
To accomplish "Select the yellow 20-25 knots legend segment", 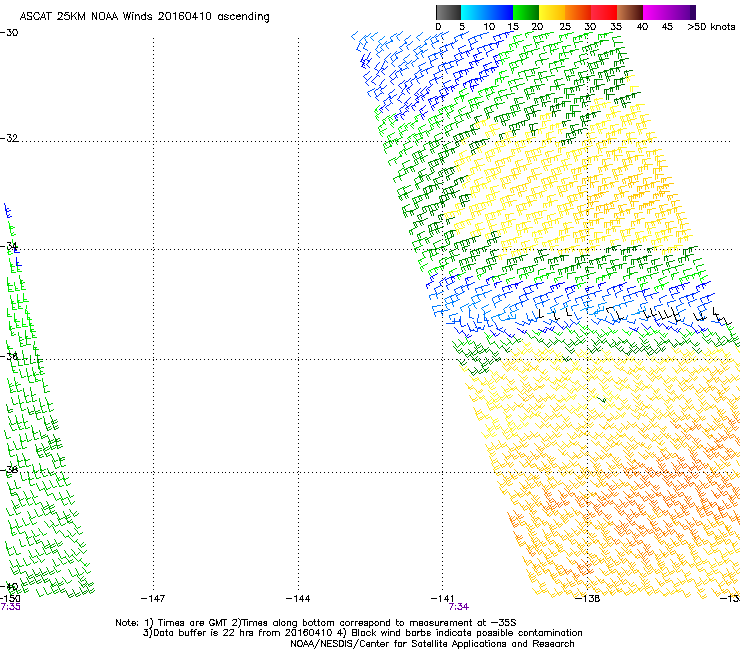I will coord(552,12).
